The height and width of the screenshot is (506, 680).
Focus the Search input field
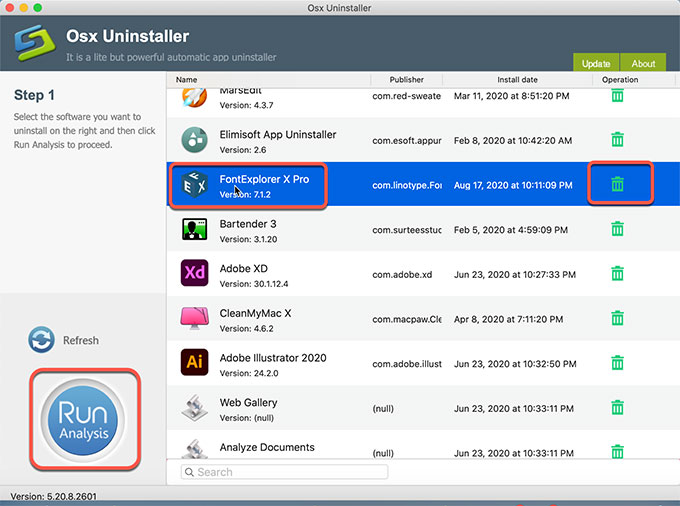point(284,472)
